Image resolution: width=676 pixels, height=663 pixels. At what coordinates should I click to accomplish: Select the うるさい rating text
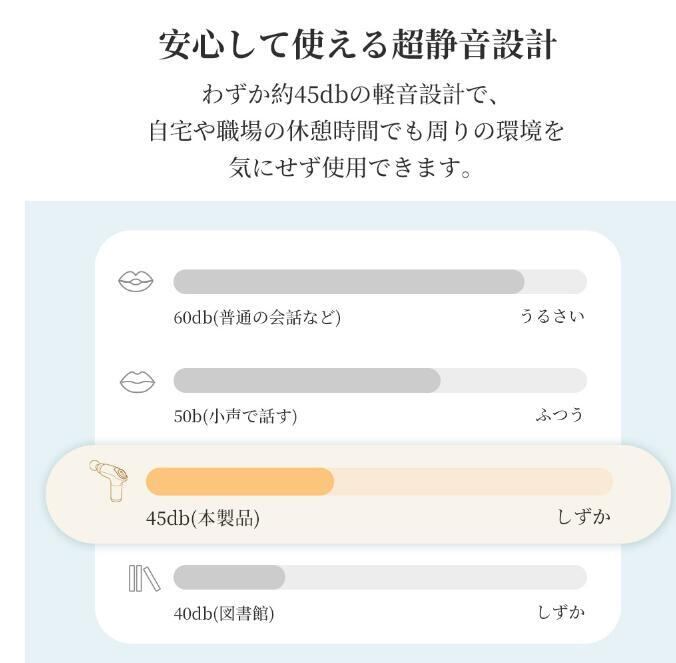(x=551, y=317)
